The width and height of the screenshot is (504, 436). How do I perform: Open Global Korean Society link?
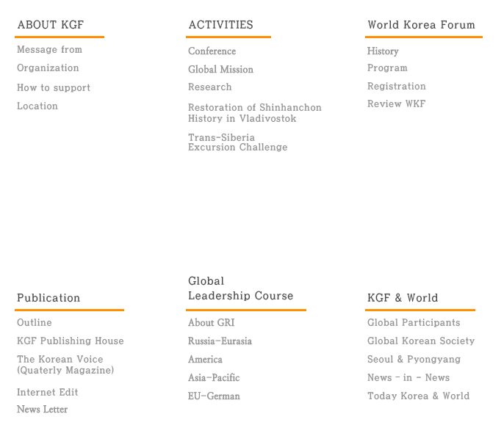[421, 341]
